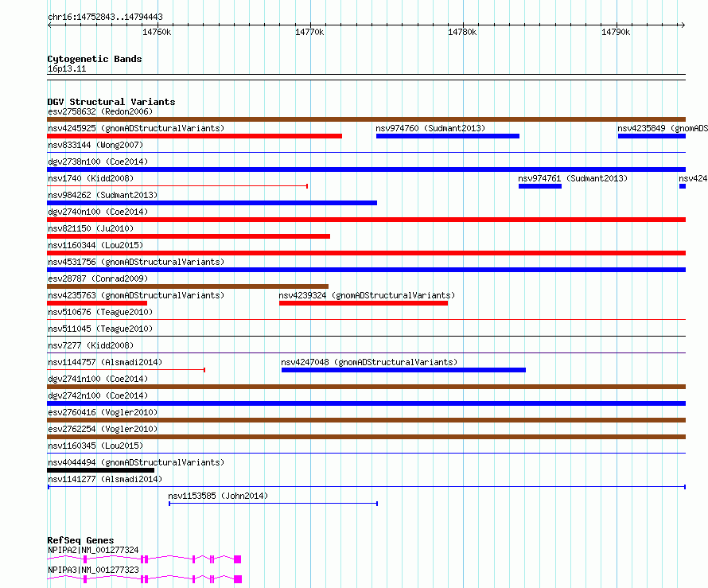Select variant label nsv974761 (Sudmant2013)
The width and height of the screenshot is (708, 588).
coord(573,178)
